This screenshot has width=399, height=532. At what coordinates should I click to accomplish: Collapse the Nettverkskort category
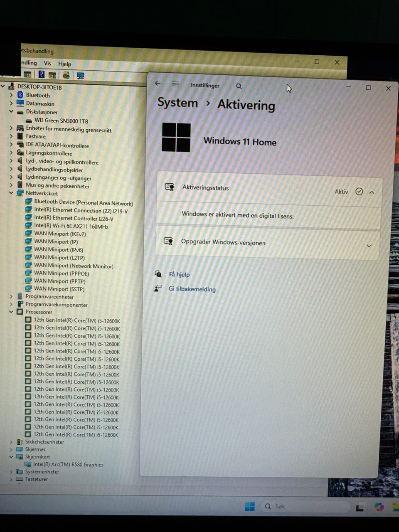coord(12,193)
